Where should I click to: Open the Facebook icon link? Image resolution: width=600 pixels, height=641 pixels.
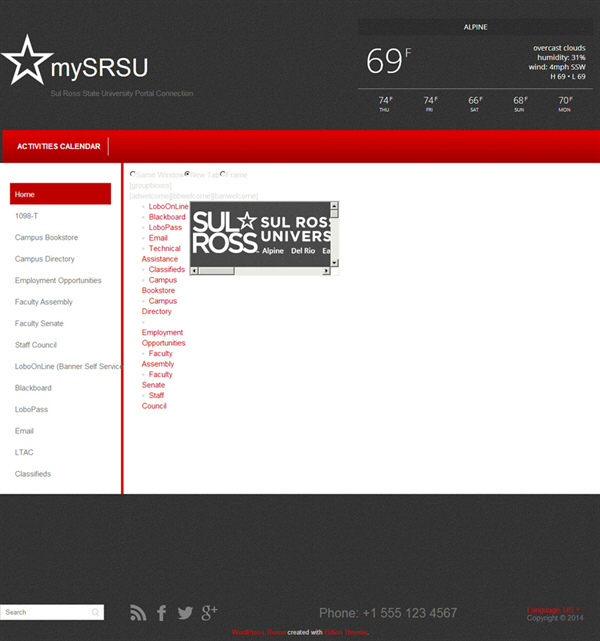point(162,613)
